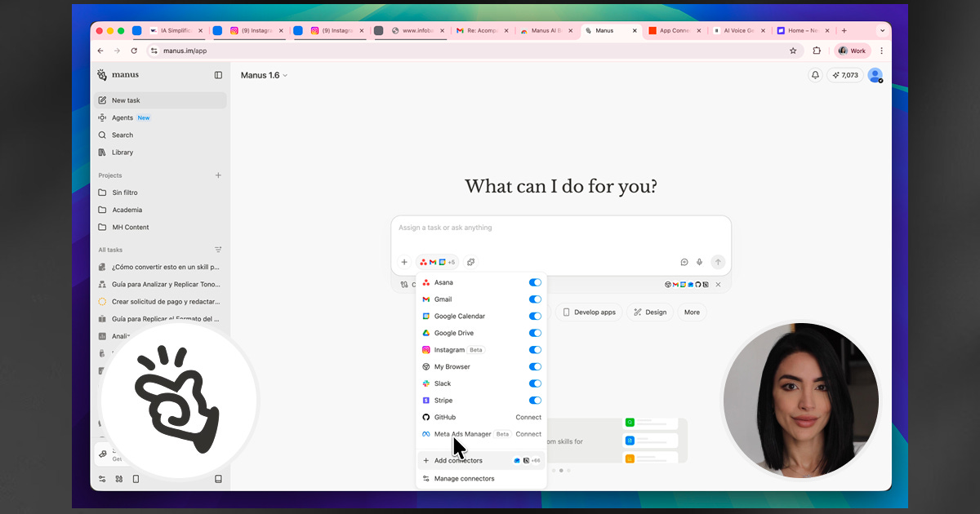Click the plus icon next to Projects

(x=218, y=175)
